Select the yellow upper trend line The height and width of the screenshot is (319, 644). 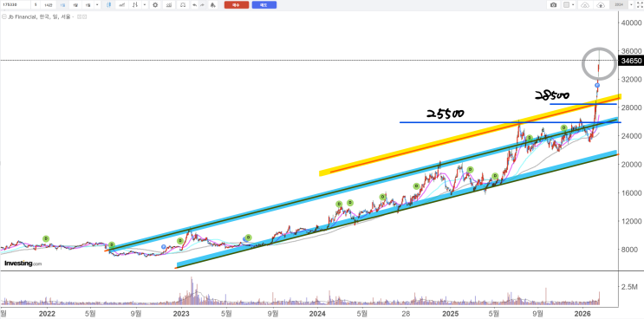[x=470, y=135]
